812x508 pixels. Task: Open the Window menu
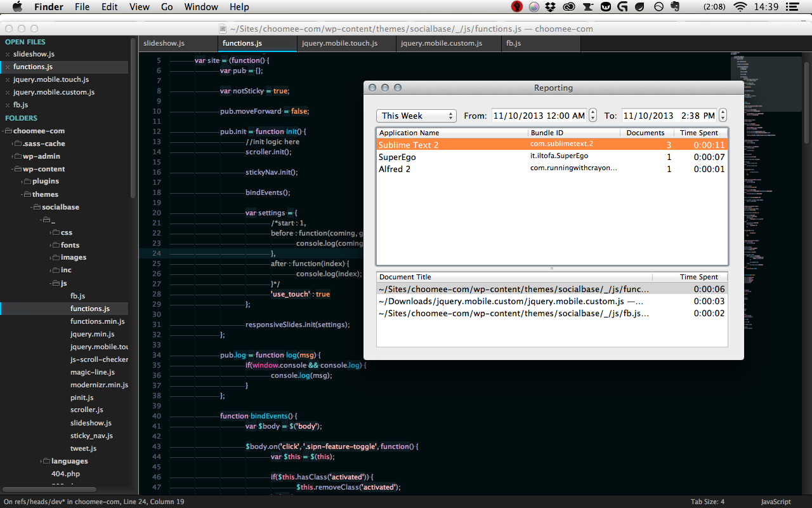pos(200,7)
